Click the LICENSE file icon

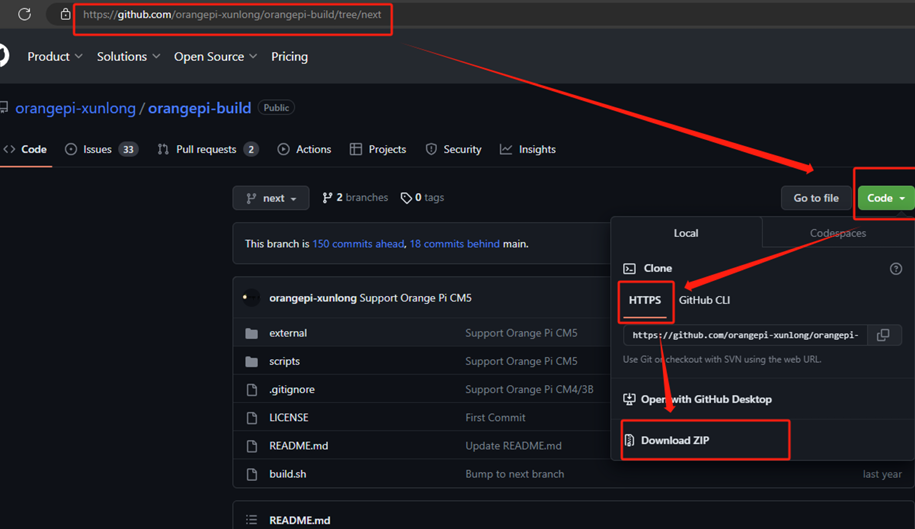pyautogui.click(x=252, y=418)
